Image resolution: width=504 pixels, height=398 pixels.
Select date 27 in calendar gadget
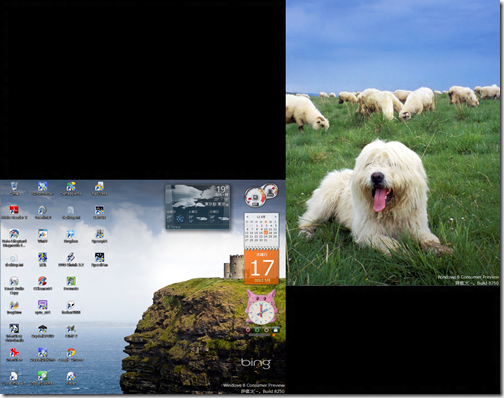point(247,240)
